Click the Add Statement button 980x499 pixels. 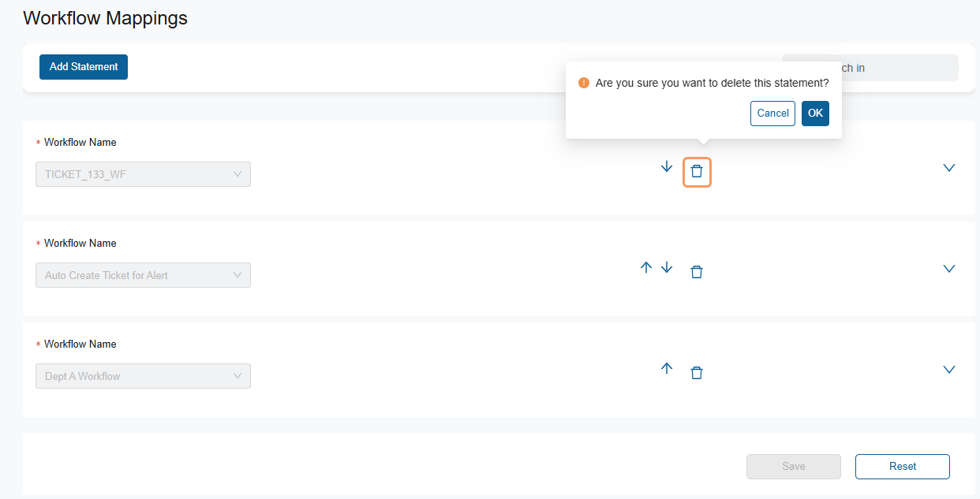[84, 67]
